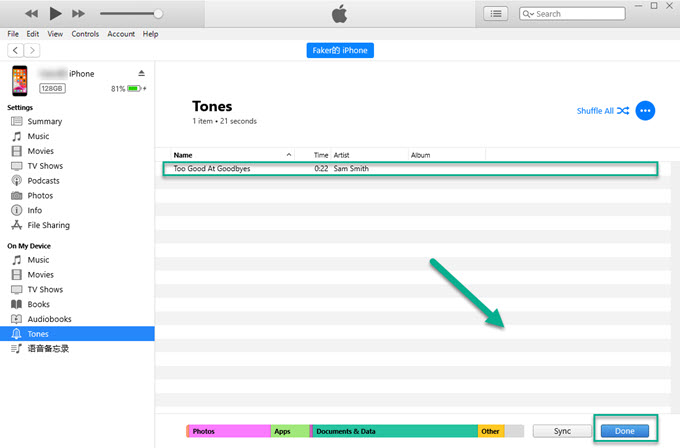This screenshot has height=448, width=680.
Task: Click the Time column header
Action: point(321,155)
